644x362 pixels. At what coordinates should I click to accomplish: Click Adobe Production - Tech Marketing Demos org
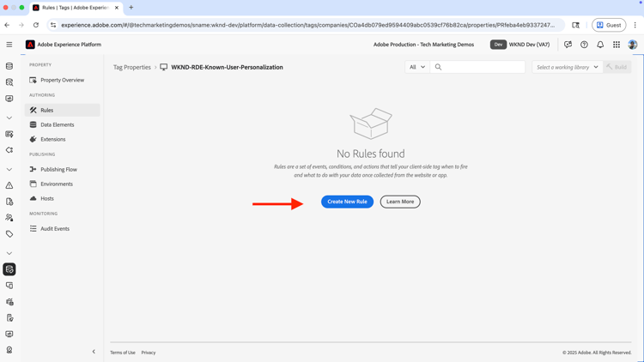pos(423,45)
